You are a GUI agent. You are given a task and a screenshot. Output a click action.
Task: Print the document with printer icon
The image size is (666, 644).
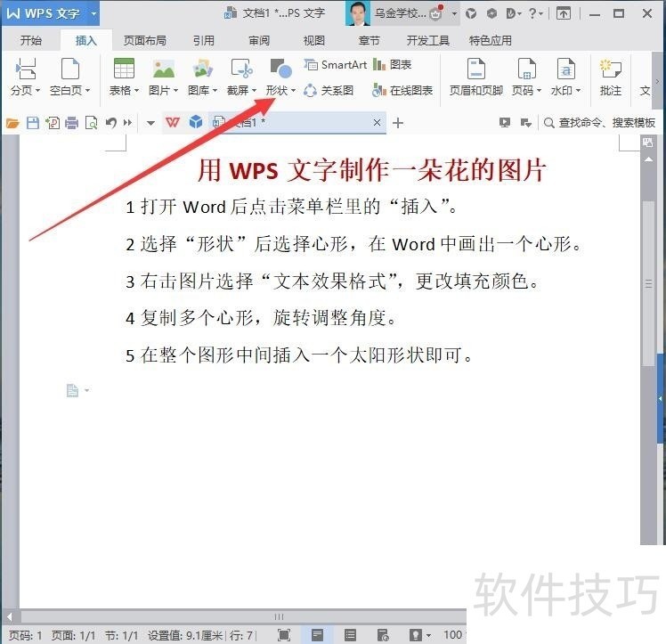point(72,123)
